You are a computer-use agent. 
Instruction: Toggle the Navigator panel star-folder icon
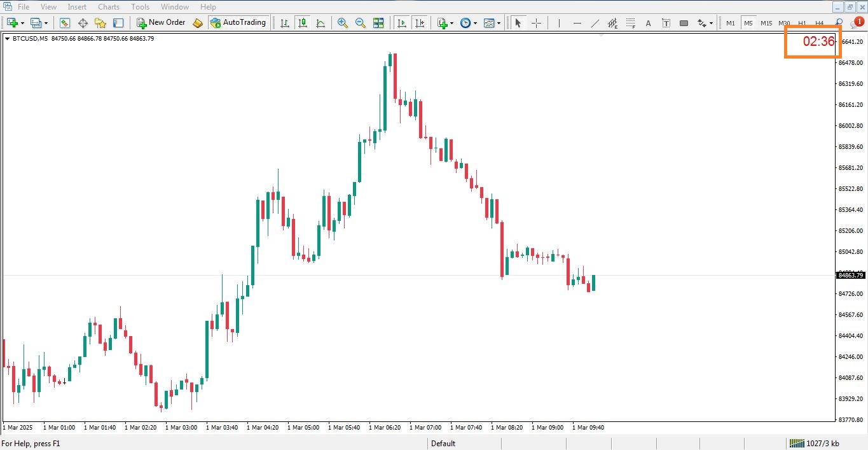(x=100, y=23)
